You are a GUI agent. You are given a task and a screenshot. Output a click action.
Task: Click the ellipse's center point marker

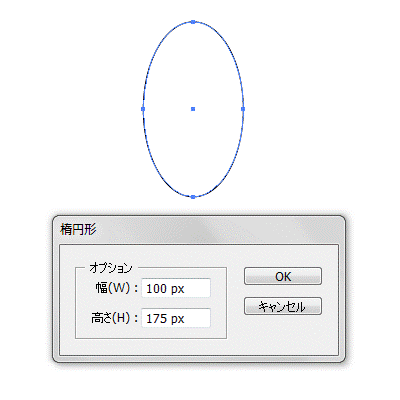point(193,109)
